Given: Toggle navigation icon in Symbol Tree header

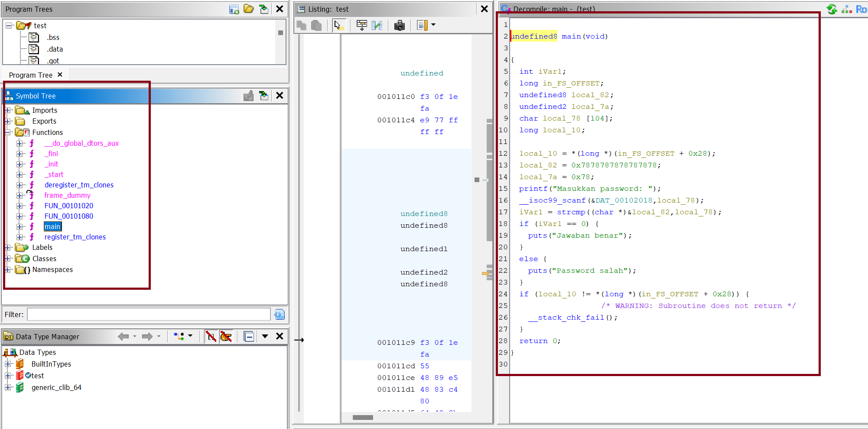Looking at the screenshot, I should [263, 96].
